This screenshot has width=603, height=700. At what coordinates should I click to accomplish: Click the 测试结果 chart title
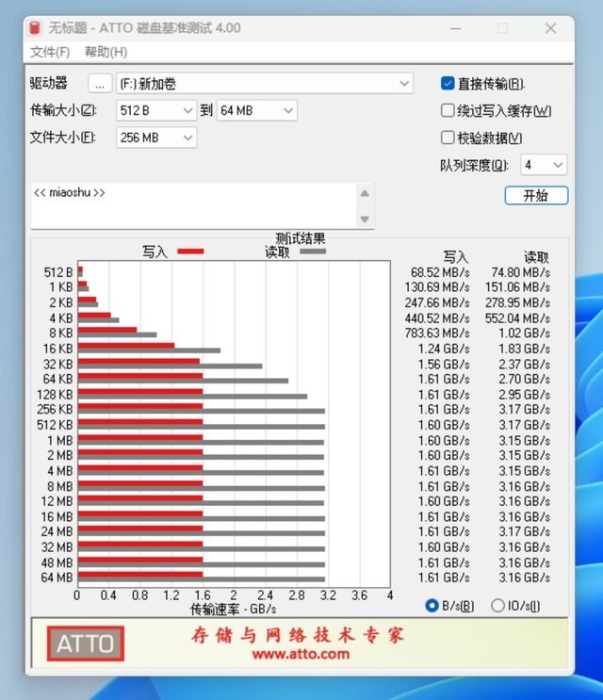click(301, 238)
